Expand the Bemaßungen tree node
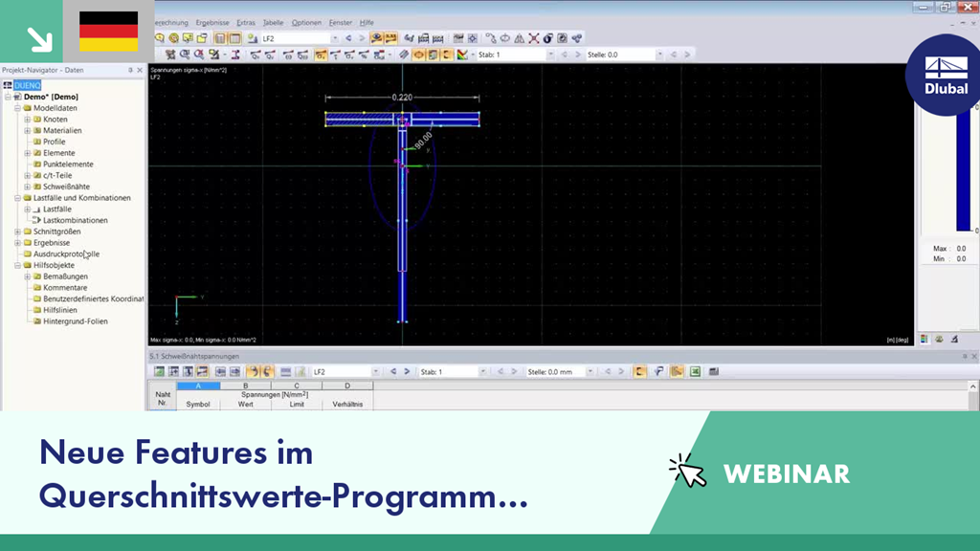Screen dimensions: 980x551 [28, 276]
